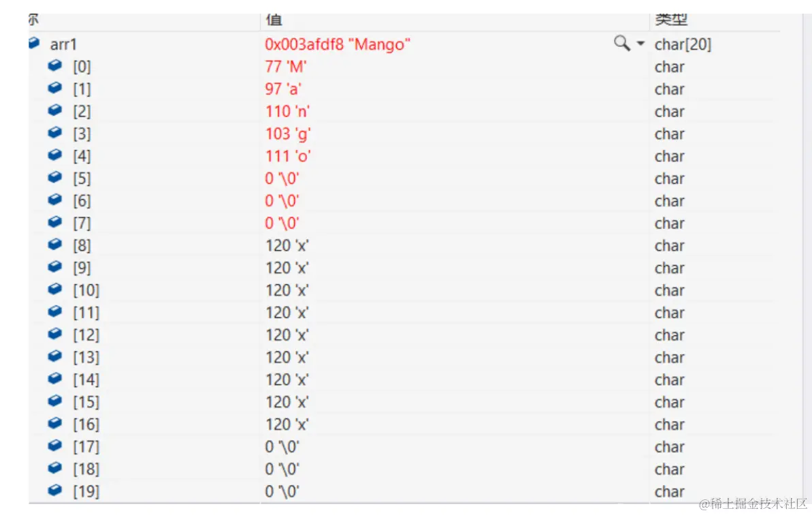Click cube icon for element [12]
812x515 pixels.
pyautogui.click(x=55, y=334)
